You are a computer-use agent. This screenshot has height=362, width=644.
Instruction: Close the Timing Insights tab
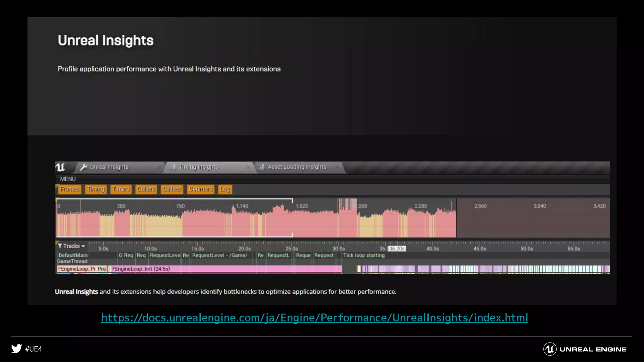[x=248, y=167]
